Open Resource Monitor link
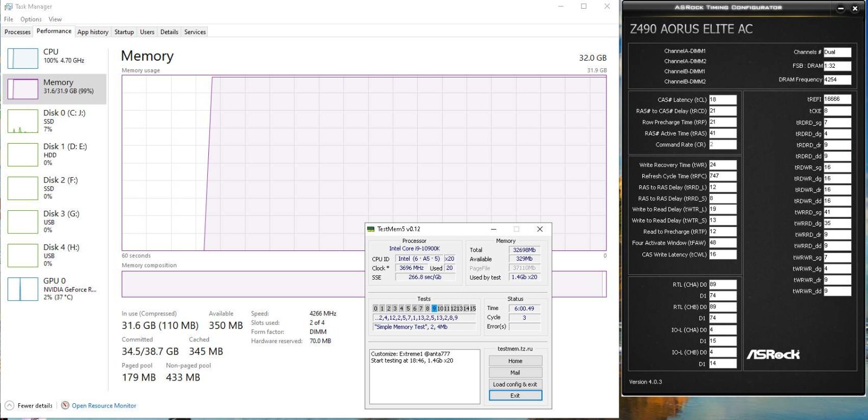Viewport: 868px width, 420px height. [104, 405]
